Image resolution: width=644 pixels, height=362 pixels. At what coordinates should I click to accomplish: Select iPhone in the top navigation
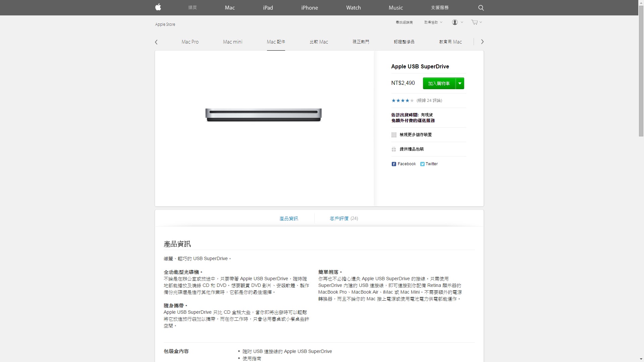coord(310,8)
